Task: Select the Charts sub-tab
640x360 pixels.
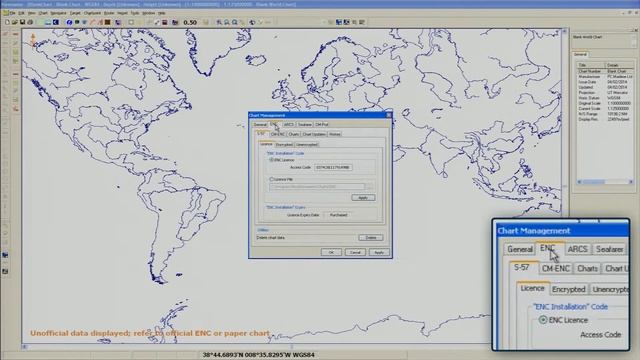Action: (293, 134)
